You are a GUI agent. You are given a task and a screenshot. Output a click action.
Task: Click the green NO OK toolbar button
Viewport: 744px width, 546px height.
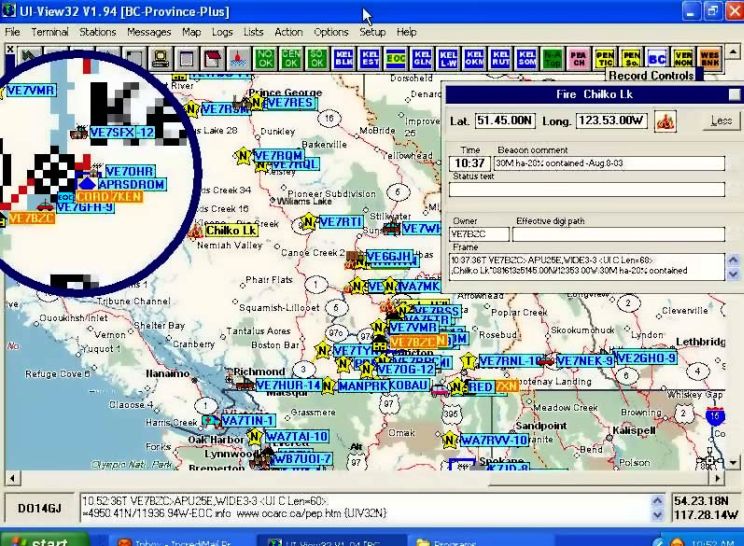[265, 59]
